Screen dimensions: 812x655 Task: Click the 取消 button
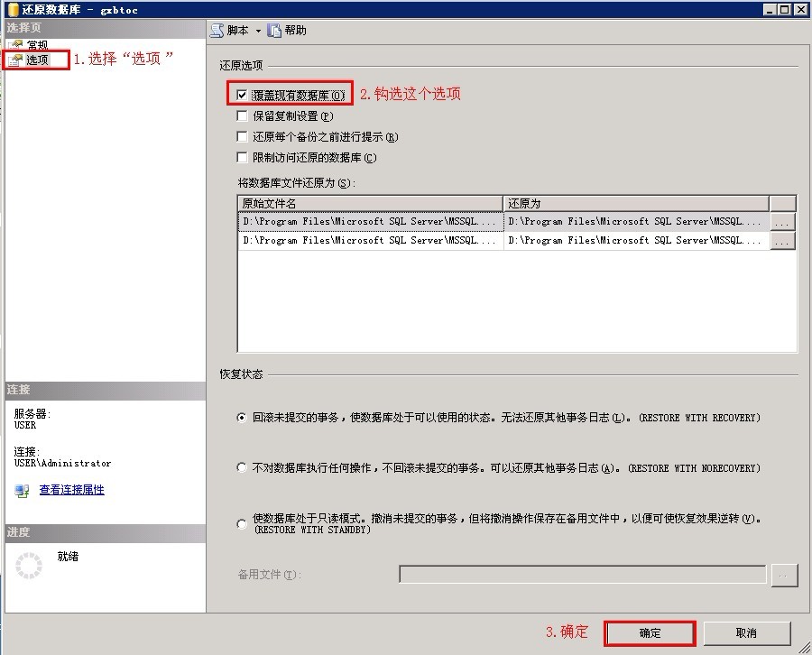tap(746, 632)
